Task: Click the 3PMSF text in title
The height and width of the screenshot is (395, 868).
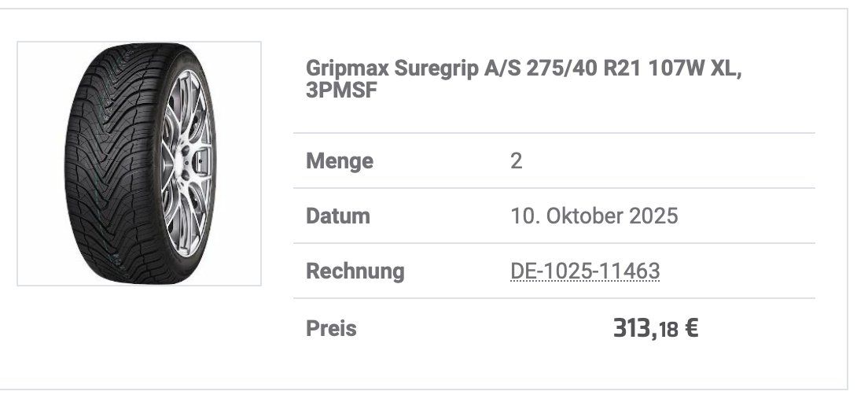Action: click(342, 90)
